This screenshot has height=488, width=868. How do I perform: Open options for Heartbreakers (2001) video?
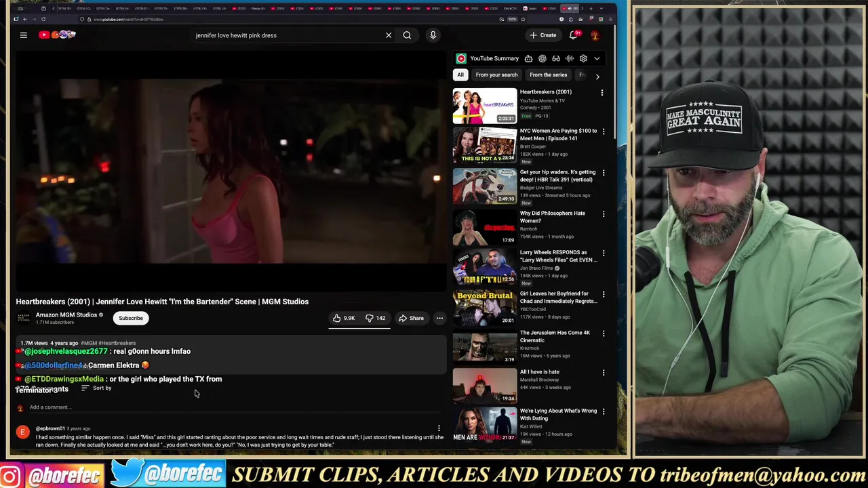coord(602,93)
